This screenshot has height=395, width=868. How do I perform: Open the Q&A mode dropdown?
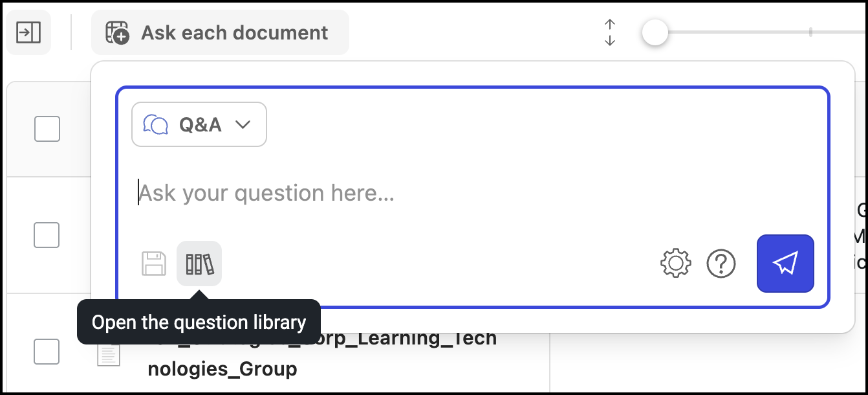pyautogui.click(x=199, y=124)
